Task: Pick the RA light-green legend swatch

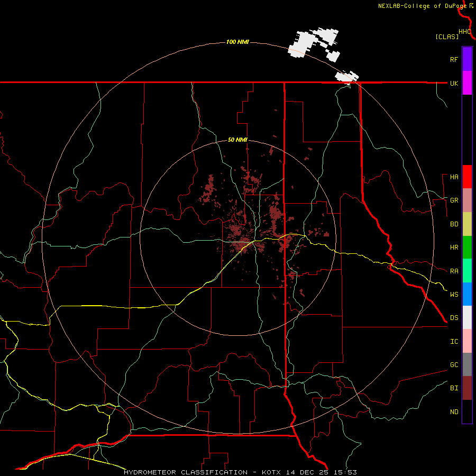Action: click(467, 271)
